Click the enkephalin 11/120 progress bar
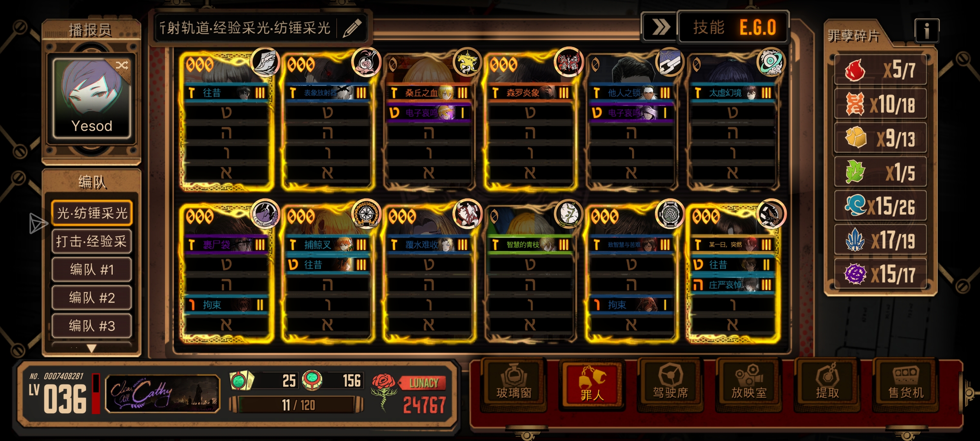Screen dimensions: 980x441 297,405
